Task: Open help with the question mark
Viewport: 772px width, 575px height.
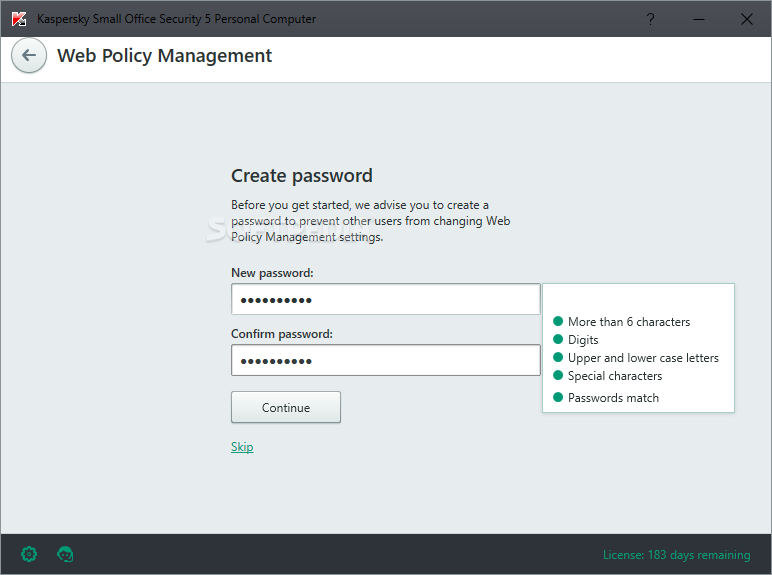Action: [x=650, y=19]
